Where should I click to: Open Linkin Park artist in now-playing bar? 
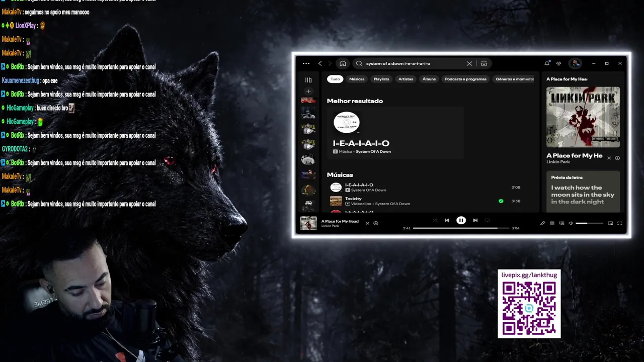point(330,226)
